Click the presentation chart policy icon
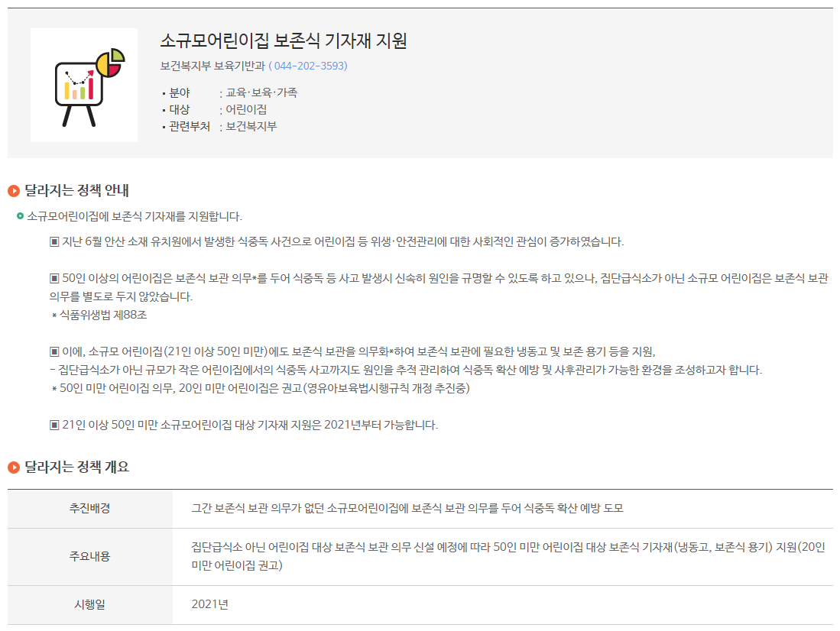Viewport: 840px width, 631px height. click(x=84, y=86)
